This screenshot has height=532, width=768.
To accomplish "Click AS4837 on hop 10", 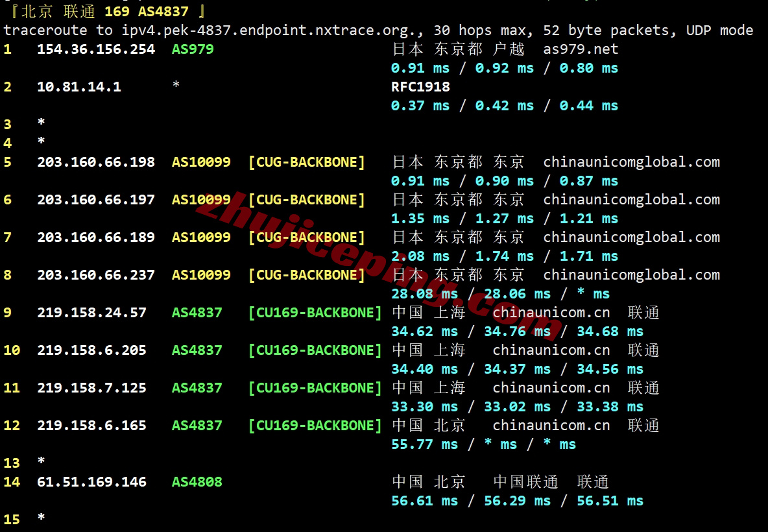I will click(197, 350).
